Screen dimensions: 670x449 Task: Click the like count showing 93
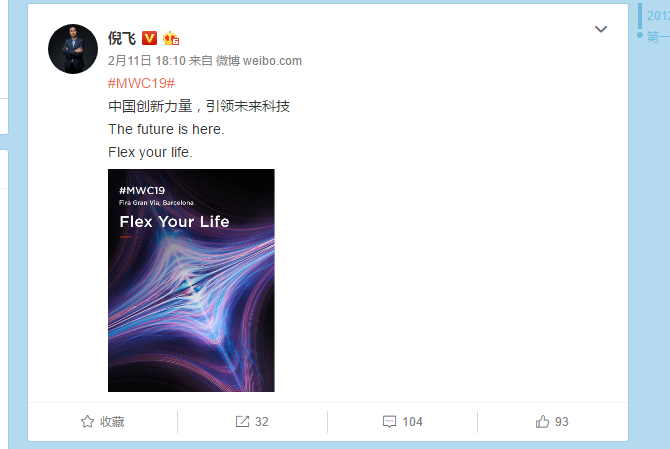pyautogui.click(x=561, y=422)
